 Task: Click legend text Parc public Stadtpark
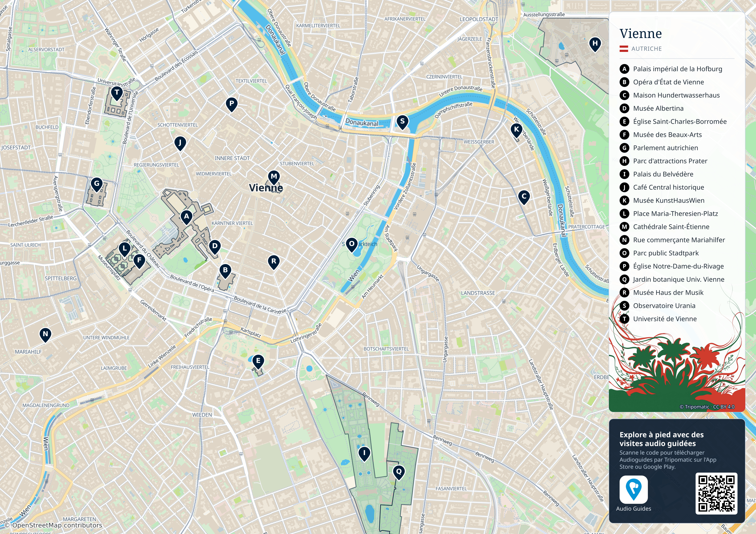[666, 253]
